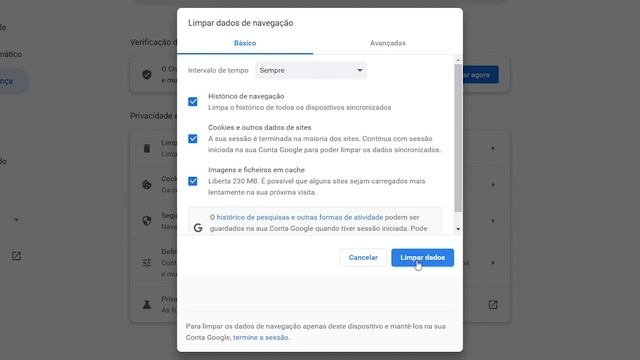Expand the arrow on the cookies row

[x=493, y=184]
